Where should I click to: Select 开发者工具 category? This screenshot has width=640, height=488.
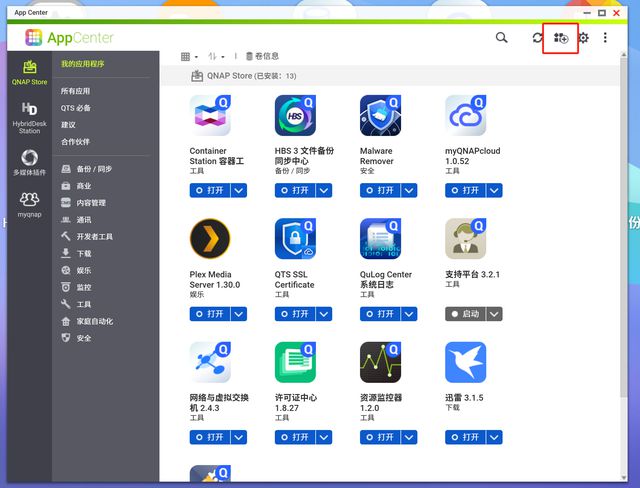pos(87,237)
